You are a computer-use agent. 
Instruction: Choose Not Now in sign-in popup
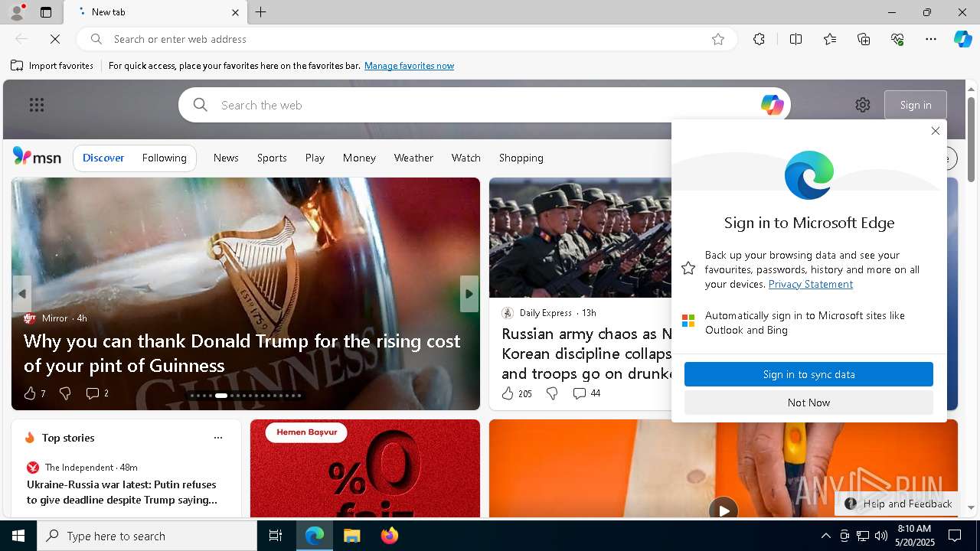[808, 403]
